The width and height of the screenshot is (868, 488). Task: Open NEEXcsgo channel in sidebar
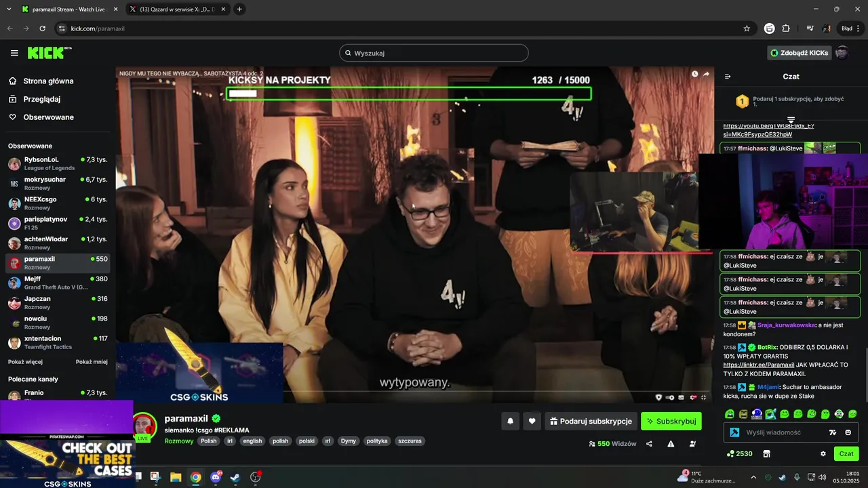[58, 203]
